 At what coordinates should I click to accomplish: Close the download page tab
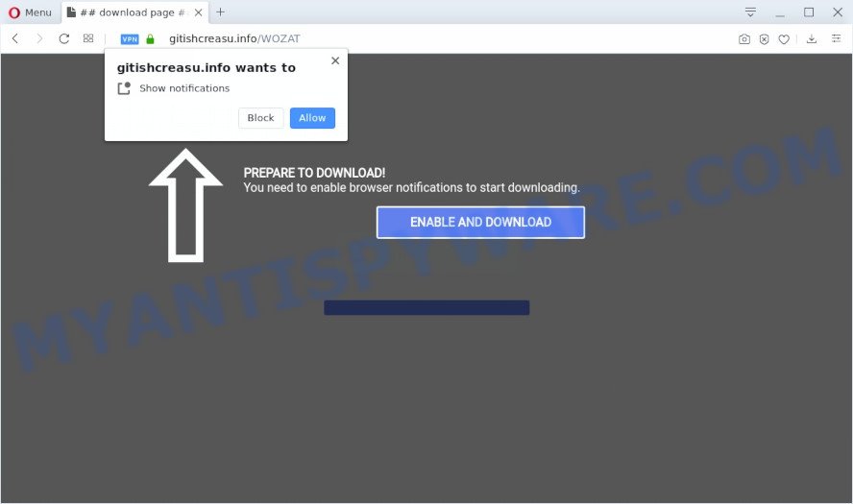(x=199, y=12)
